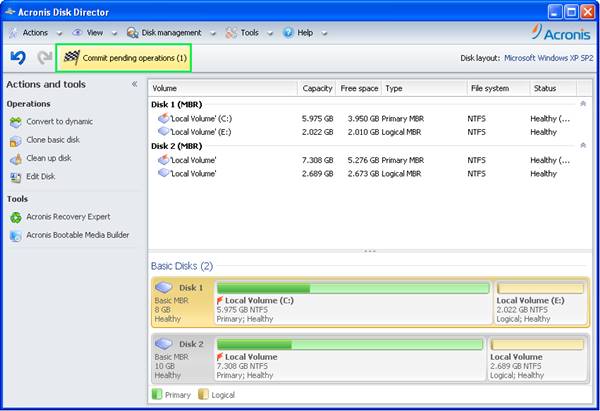Click the Redo arrow icon
Viewport: 600px width, 411px height.
(45, 58)
